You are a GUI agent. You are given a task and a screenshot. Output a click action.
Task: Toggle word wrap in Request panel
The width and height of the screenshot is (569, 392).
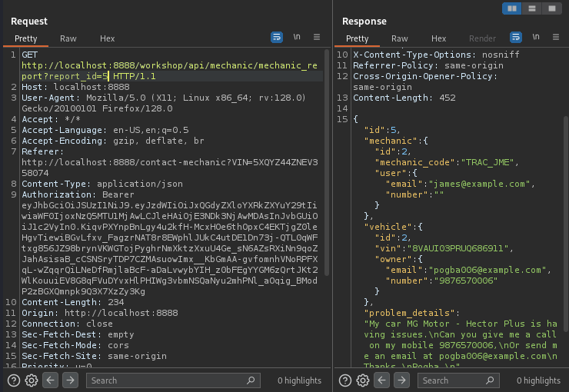[x=277, y=37]
